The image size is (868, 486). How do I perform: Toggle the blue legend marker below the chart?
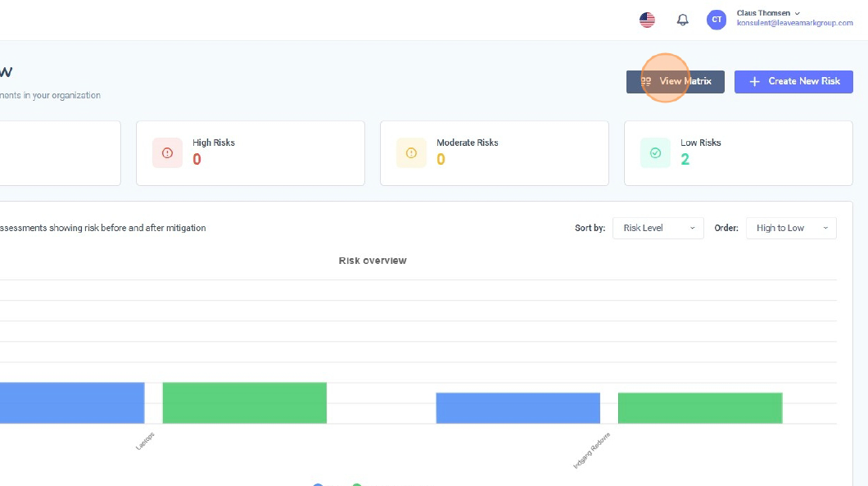318,484
